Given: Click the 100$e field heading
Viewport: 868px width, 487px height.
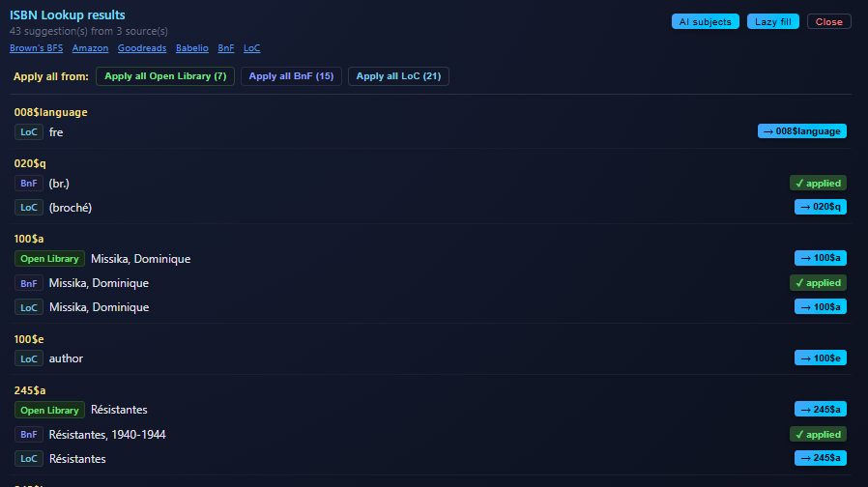Looking at the screenshot, I should click(x=29, y=339).
